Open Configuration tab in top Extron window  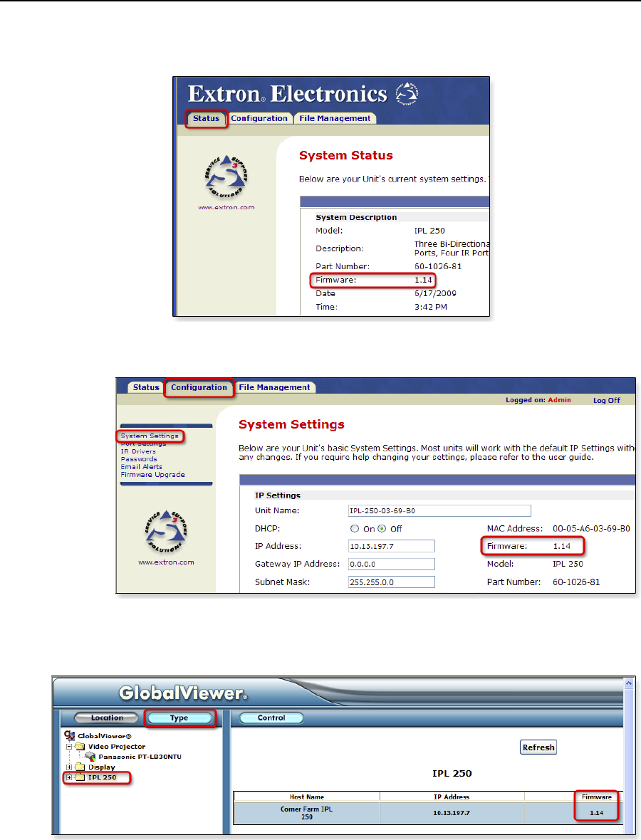pos(259,118)
